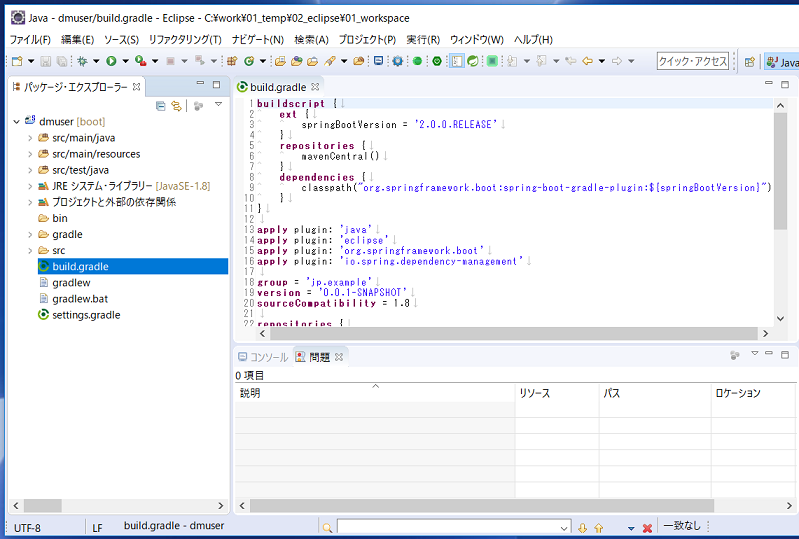Viewport: 799px width, 539px height.
Task: Expand the src/test/java folder
Action: pos(30,170)
